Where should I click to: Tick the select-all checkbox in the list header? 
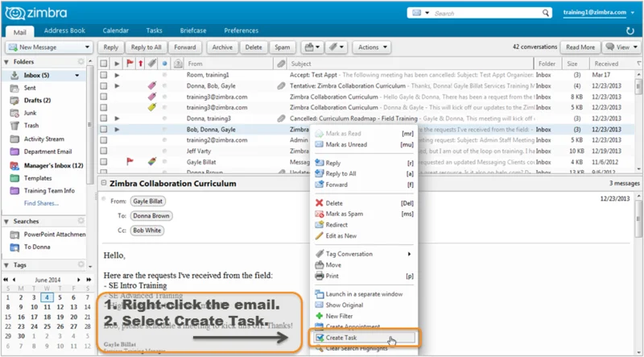(x=103, y=63)
